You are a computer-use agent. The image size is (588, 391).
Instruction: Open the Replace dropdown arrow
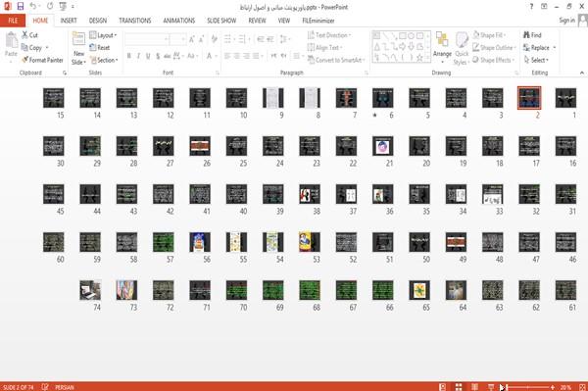click(555, 48)
